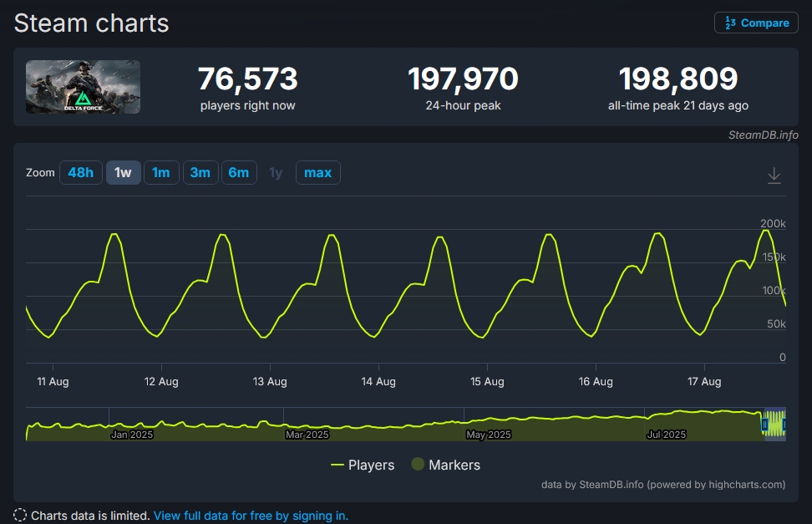Click the Steam charts heading
This screenshot has width=812, height=524.
pyautogui.click(x=91, y=23)
